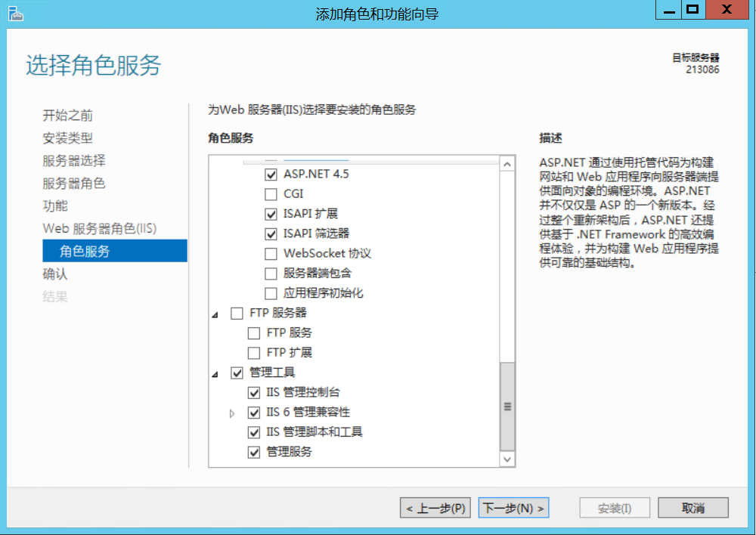Image resolution: width=756 pixels, height=535 pixels.
Task: Click the wizard icon in title bar
Action: [15, 13]
